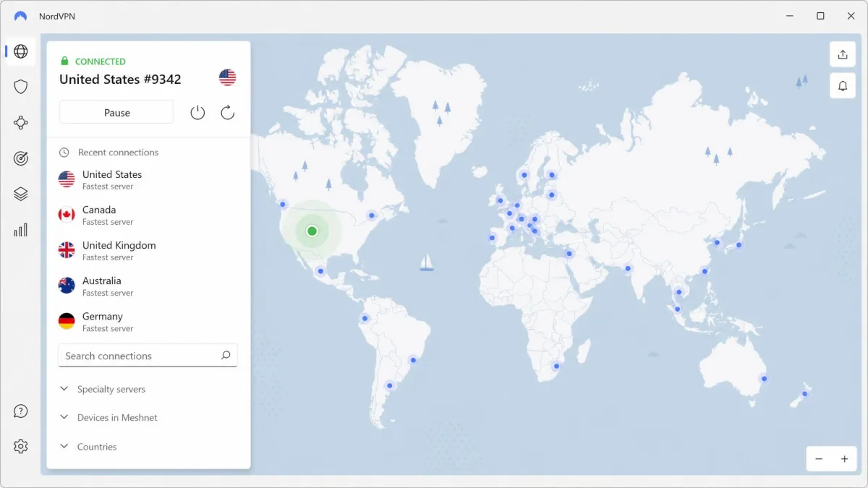The height and width of the screenshot is (488, 868).
Task: Open statistics bar chart icon
Action: click(21, 230)
